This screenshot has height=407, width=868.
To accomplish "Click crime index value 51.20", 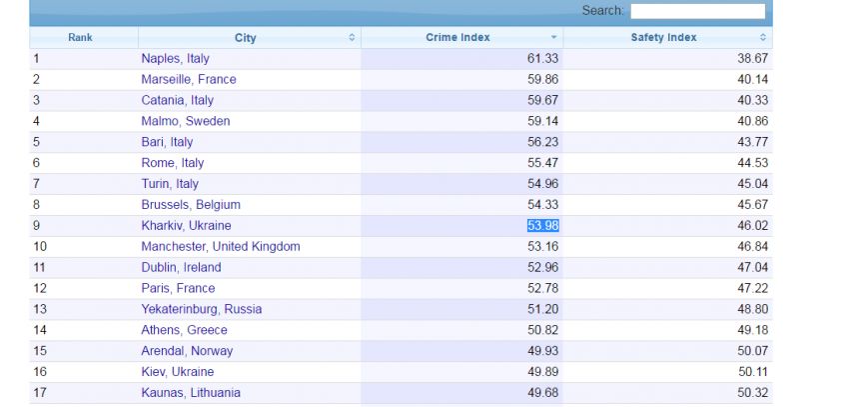I will [x=543, y=309].
